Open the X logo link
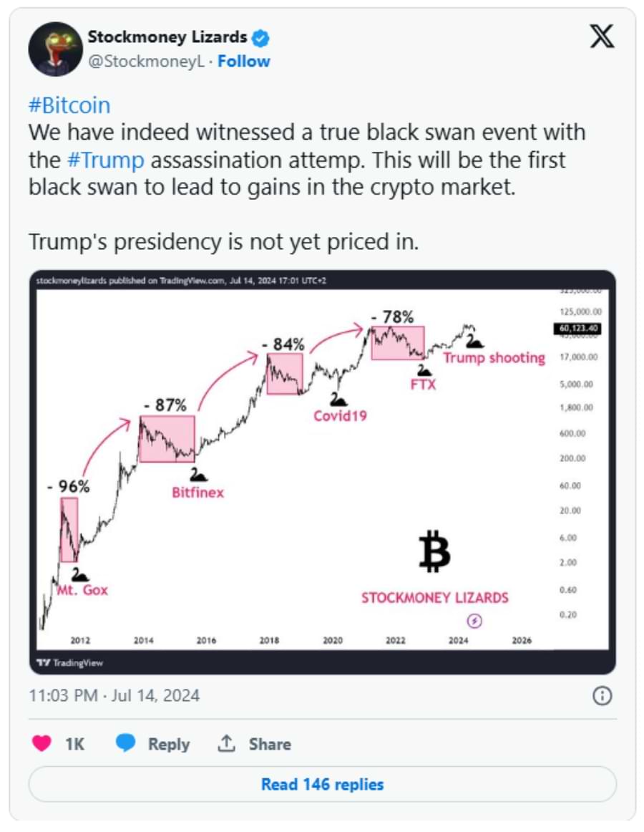The image size is (644, 832). coord(602,36)
